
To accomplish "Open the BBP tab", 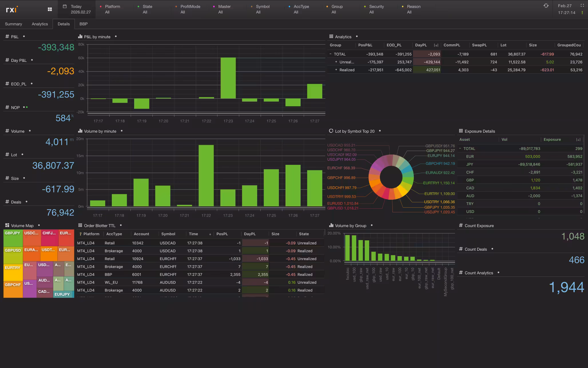I will pos(84,24).
